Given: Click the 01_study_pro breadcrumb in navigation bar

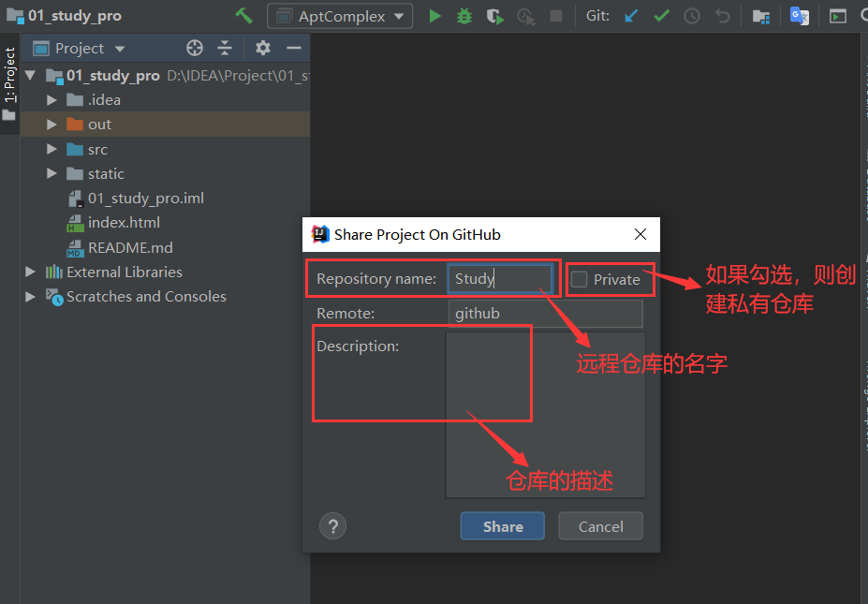Looking at the screenshot, I should [65, 16].
